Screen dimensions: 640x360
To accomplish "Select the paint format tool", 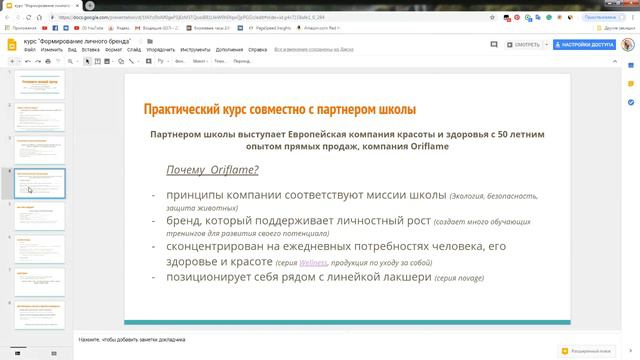I will click(x=58, y=61).
